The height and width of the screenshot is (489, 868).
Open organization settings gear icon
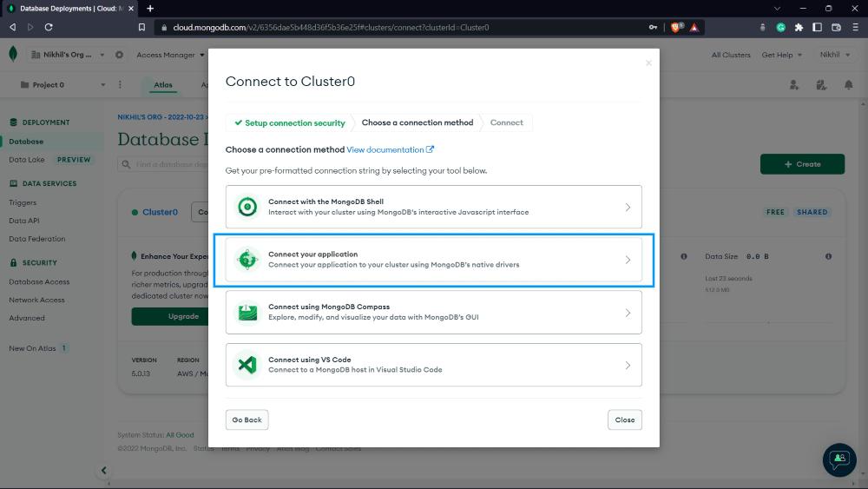click(x=119, y=55)
